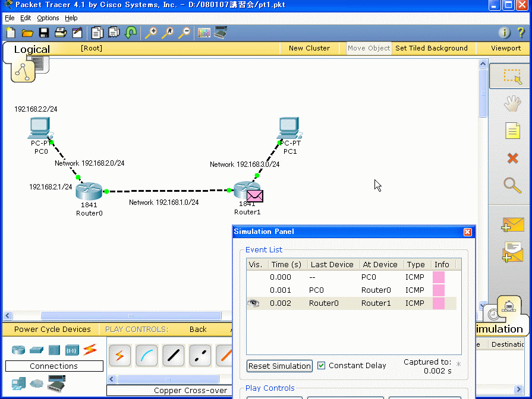Click Power Cycle Devices
This screenshot has width=532, height=399.
(52, 329)
